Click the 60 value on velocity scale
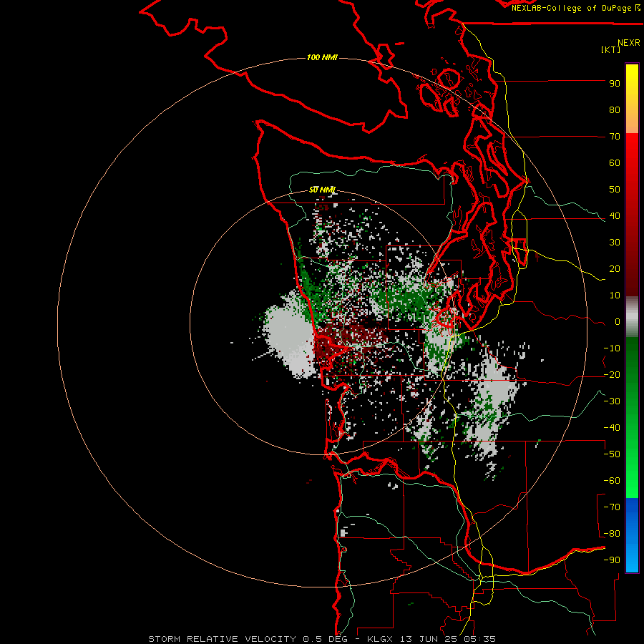The width and height of the screenshot is (644, 644). [x=615, y=163]
